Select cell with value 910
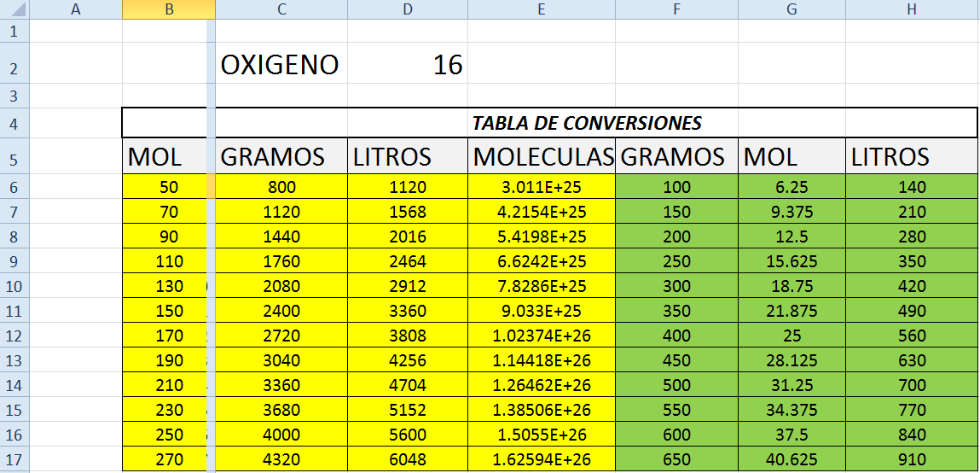 click(913, 458)
